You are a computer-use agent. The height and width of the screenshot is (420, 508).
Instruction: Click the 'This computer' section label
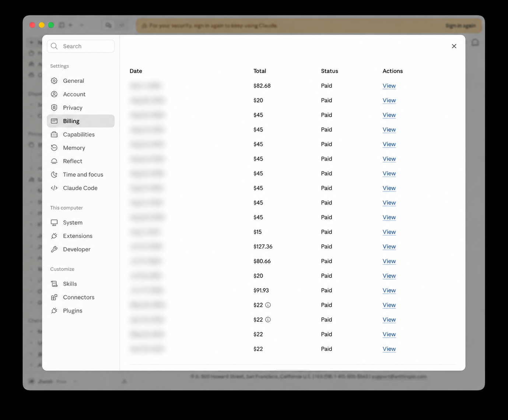pyautogui.click(x=66, y=208)
